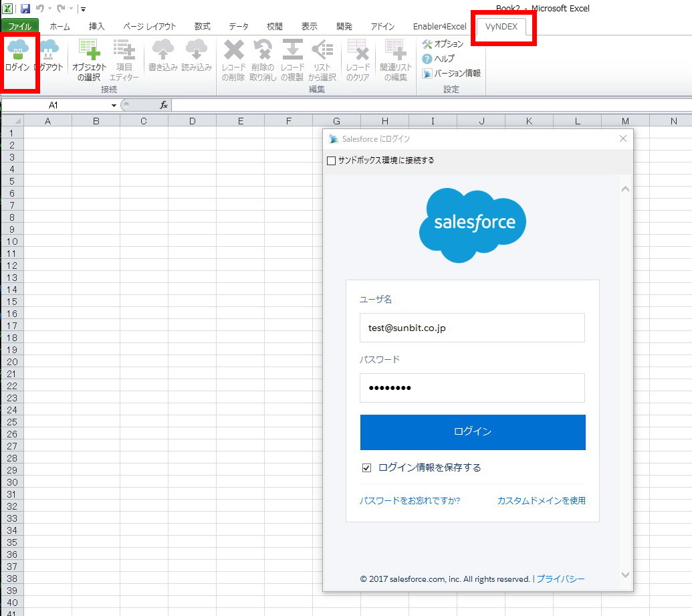This screenshot has height=616, width=692.
Task: Click the select-all corner of the sheet
Action: 12,120
